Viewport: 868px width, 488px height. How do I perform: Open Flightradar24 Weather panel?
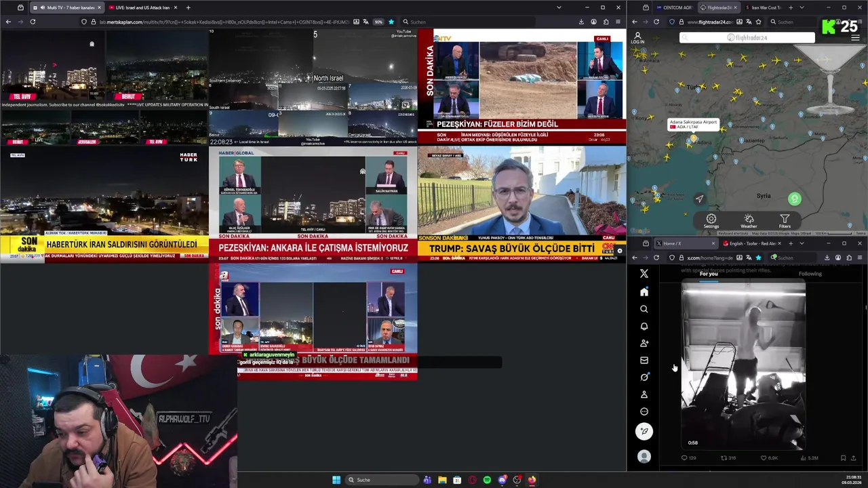coord(749,221)
